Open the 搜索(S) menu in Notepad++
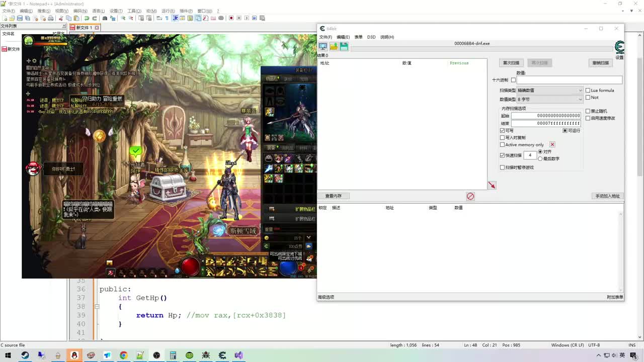Image resolution: width=644 pixels, height=362 pixels. 44,11
